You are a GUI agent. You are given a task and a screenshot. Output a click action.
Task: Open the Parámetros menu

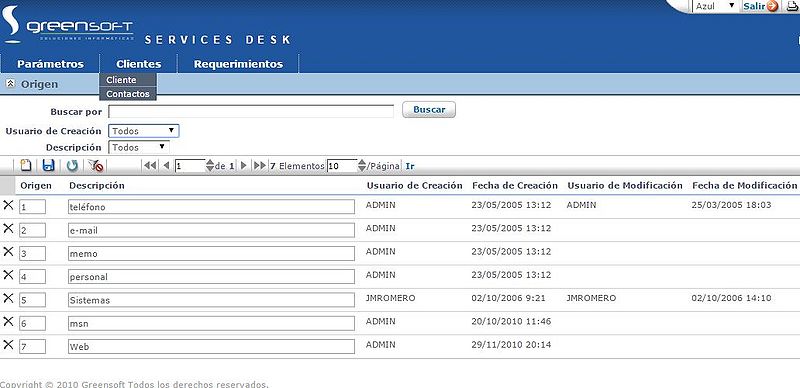(50, 64)
